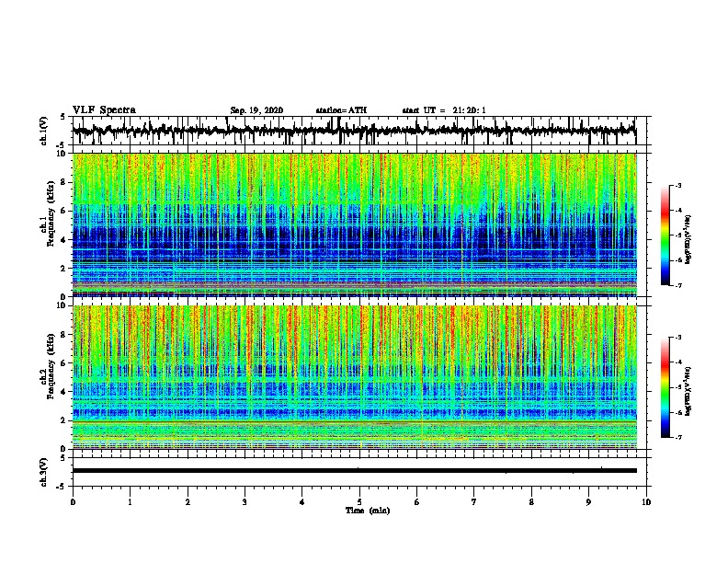
Task: Click the "2" kHz tick on ch.1 frequency axis
Action: coord(64,269)
